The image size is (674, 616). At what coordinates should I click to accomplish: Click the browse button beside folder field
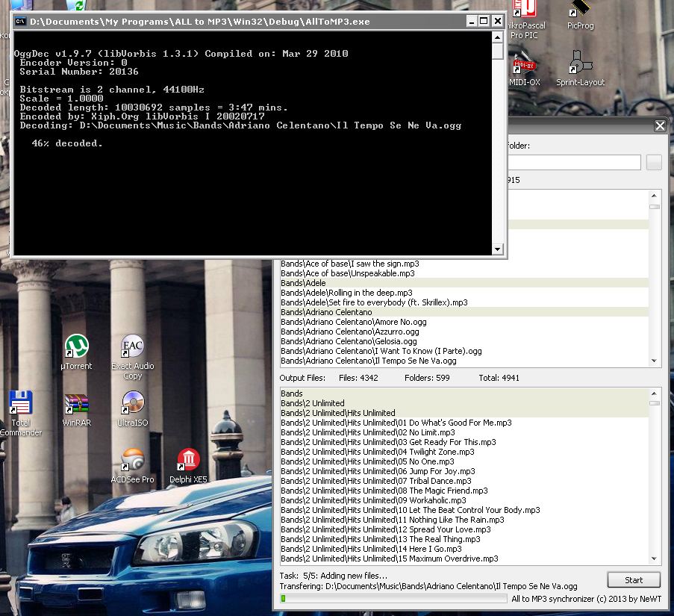653,163
